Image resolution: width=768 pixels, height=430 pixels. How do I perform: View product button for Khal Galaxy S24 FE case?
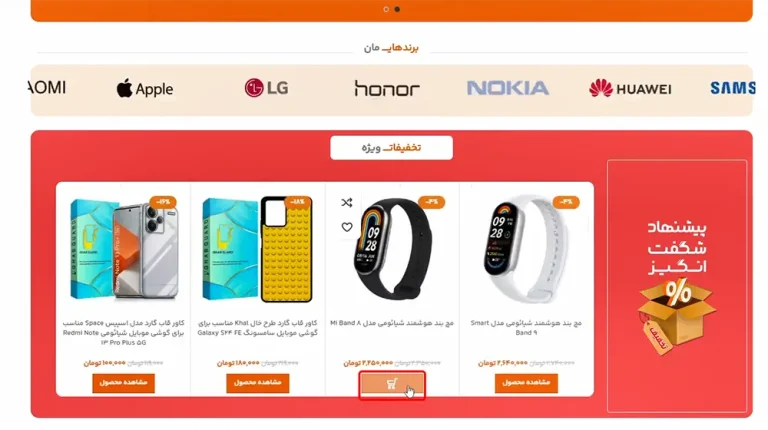click(x=258, y=383)
